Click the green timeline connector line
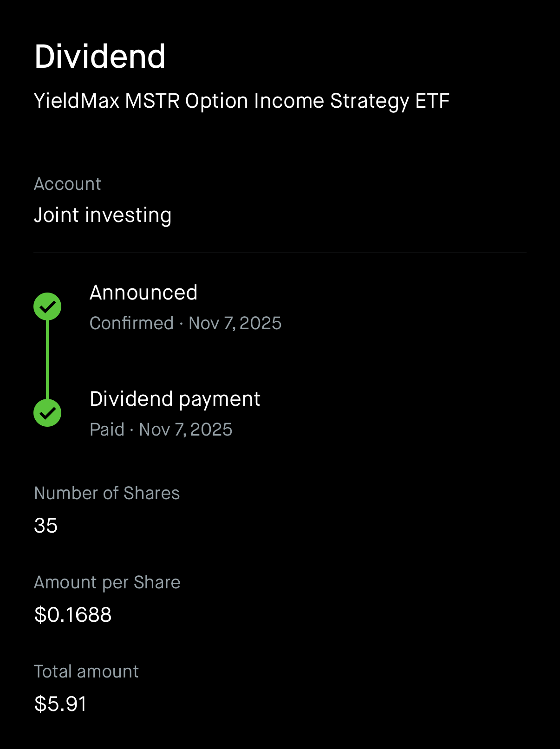The width and height of the screenshot is (560, 749). pyautogui.click(x=47, y=360)
